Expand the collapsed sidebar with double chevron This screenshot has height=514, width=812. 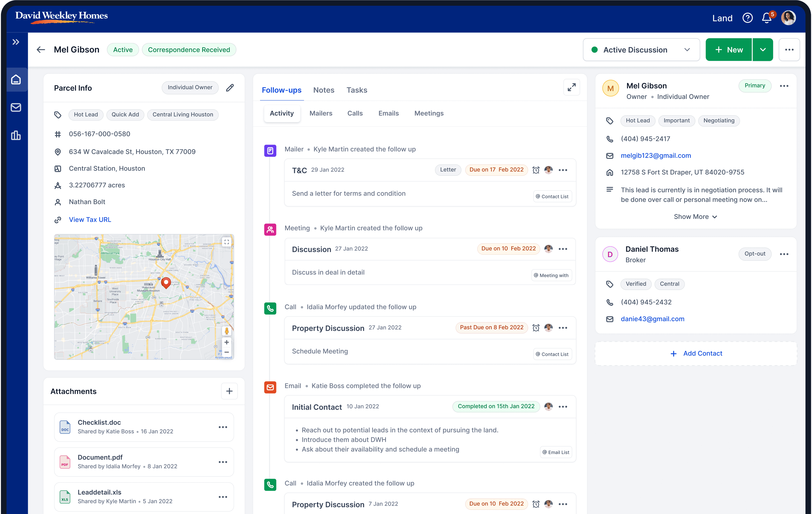(x=16, y=42)
